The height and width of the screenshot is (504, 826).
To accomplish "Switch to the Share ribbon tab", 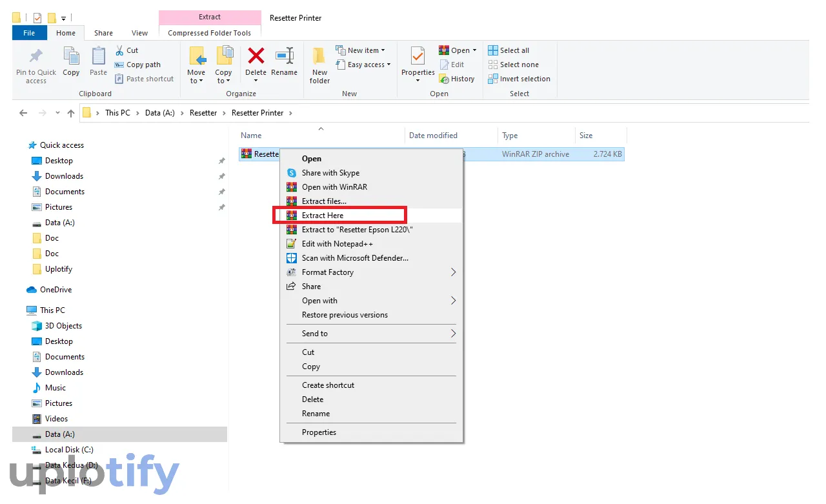I will pos(103,33).
